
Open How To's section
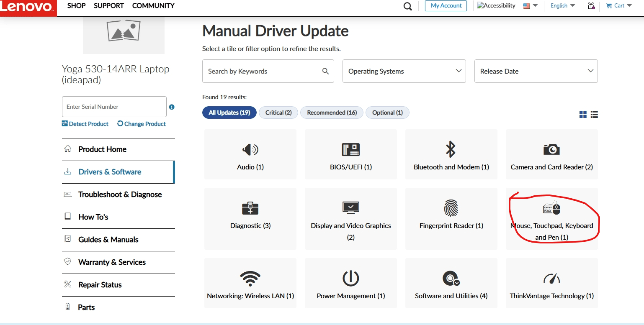click(118, 217)
